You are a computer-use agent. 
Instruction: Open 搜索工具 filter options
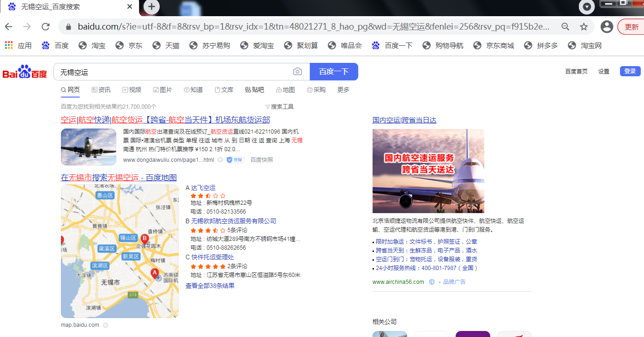point(280,107)
